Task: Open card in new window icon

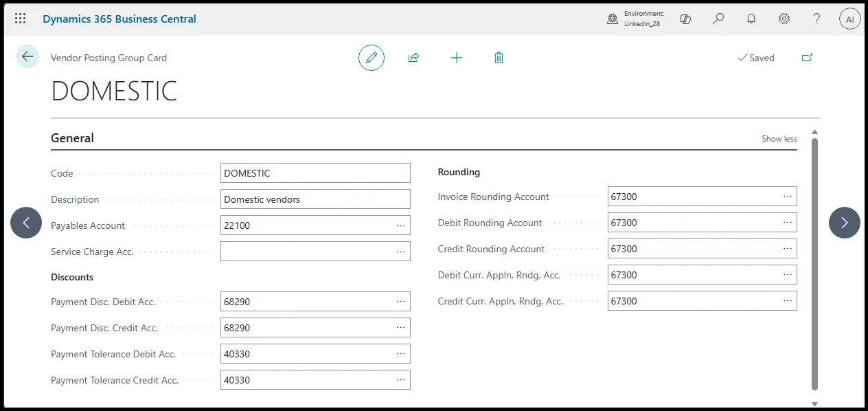Action: click(x=807, y=58)
